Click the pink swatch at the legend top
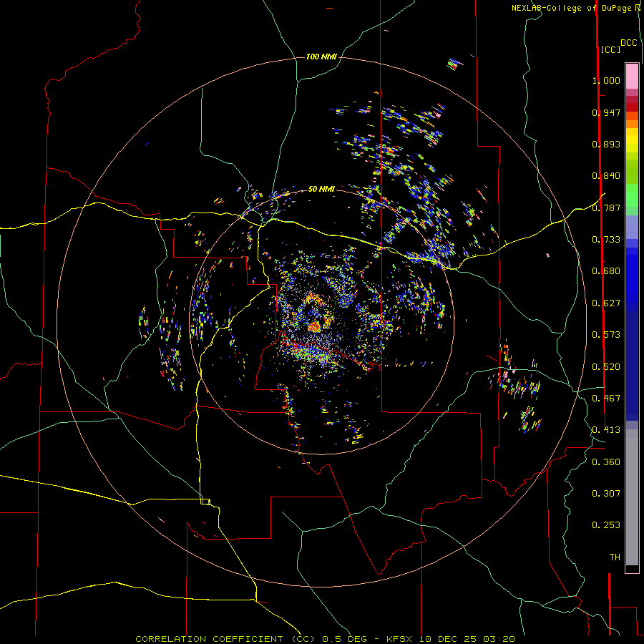Viewport: 644px width, 644px height. click(x=632, y=77)
